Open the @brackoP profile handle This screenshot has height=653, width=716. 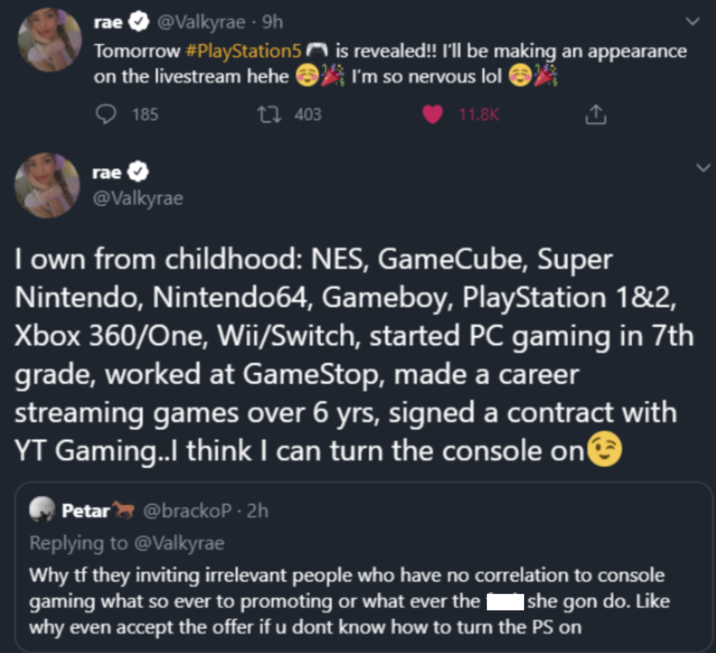click(192, 511)
